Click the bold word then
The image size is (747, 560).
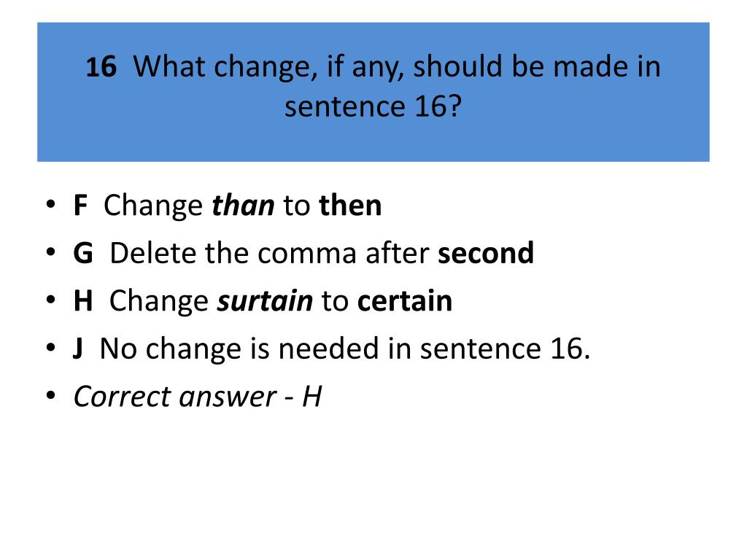[x=351, y=205]
